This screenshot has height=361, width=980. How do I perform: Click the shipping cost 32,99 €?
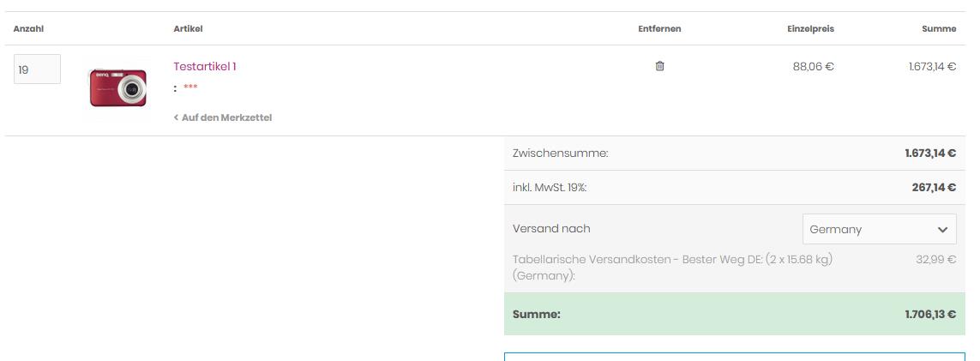[x=935, y=259]
